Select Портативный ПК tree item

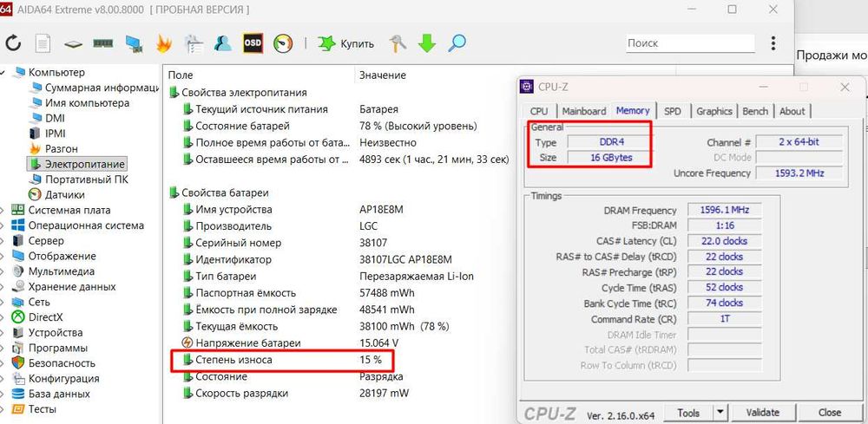pos(79,179)
